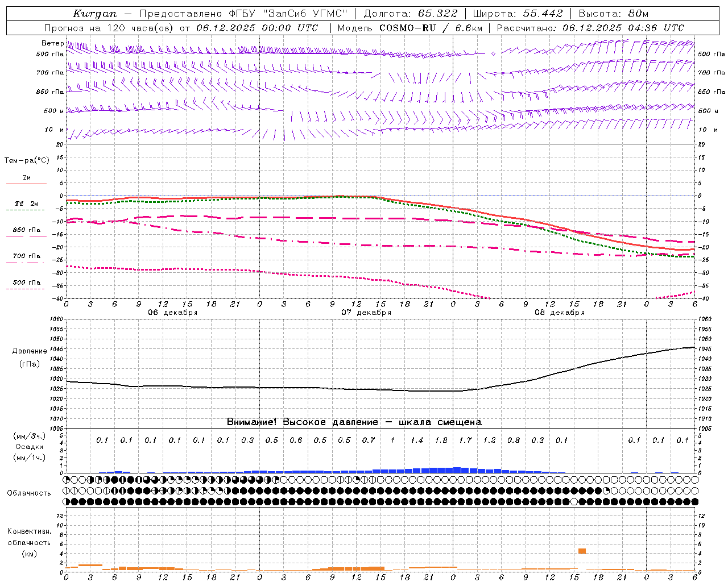Click the precipitation value "1.8"

[441, 440]
